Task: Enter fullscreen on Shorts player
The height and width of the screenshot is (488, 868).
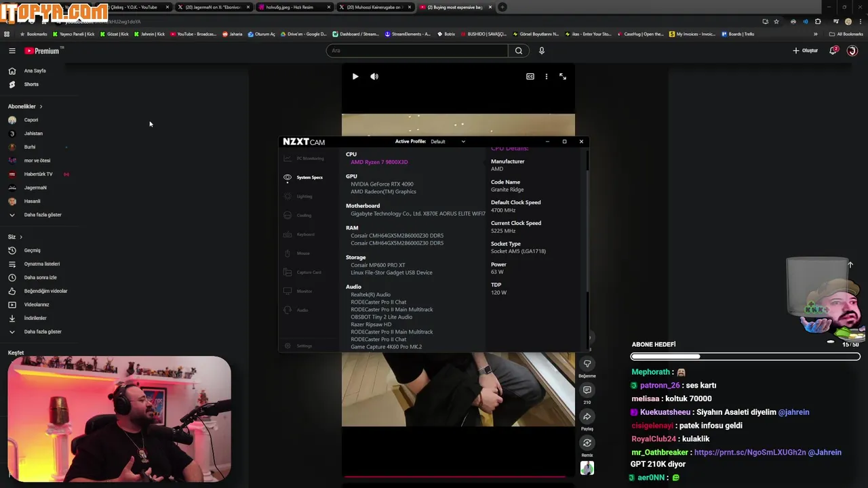Action: click(563, 77)
